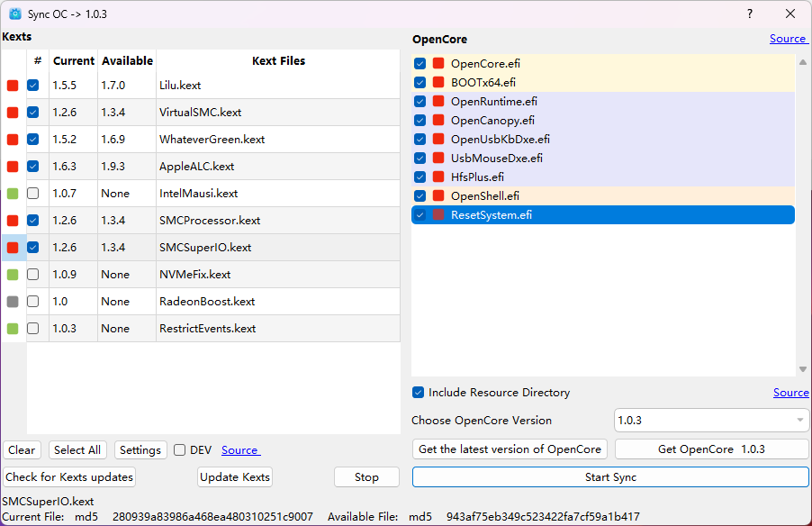
Task: Click the help question mark in title bar
Action: click(x=750, y=14)
